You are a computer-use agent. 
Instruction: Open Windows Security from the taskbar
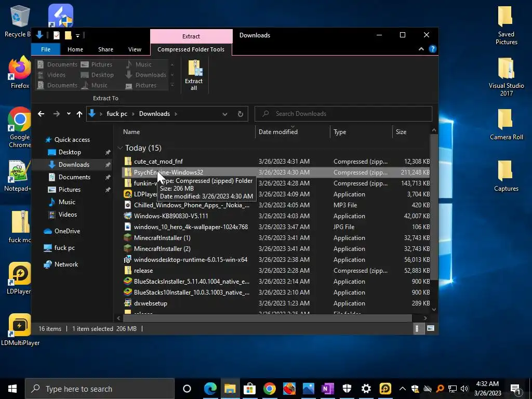coord(347,389)
